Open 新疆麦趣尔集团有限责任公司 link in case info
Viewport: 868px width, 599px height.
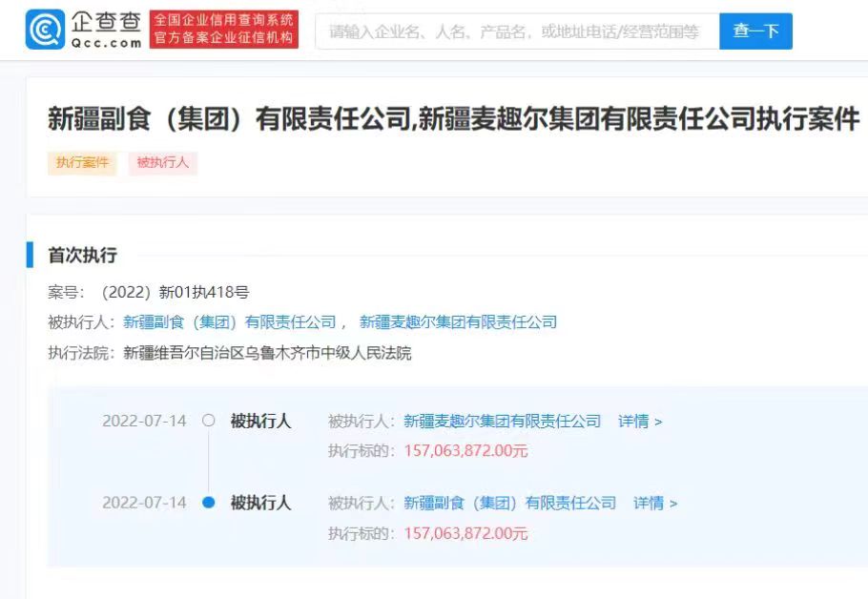(458, 321)
